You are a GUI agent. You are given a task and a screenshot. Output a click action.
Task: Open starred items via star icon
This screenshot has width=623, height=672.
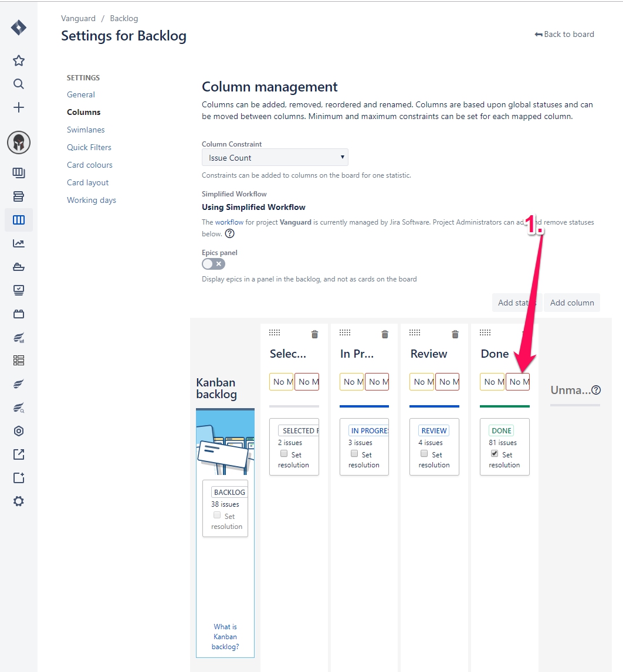[18, 60]
